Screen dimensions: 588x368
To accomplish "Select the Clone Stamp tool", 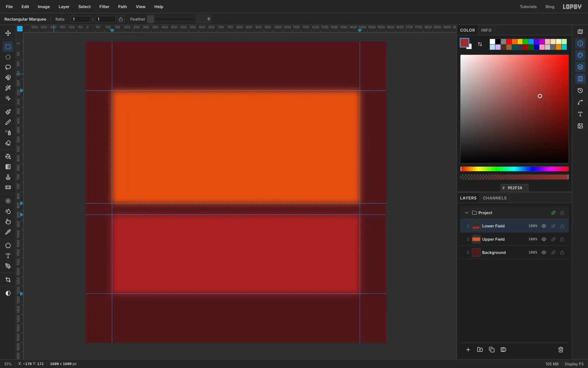I will click(x=8, y=177).
